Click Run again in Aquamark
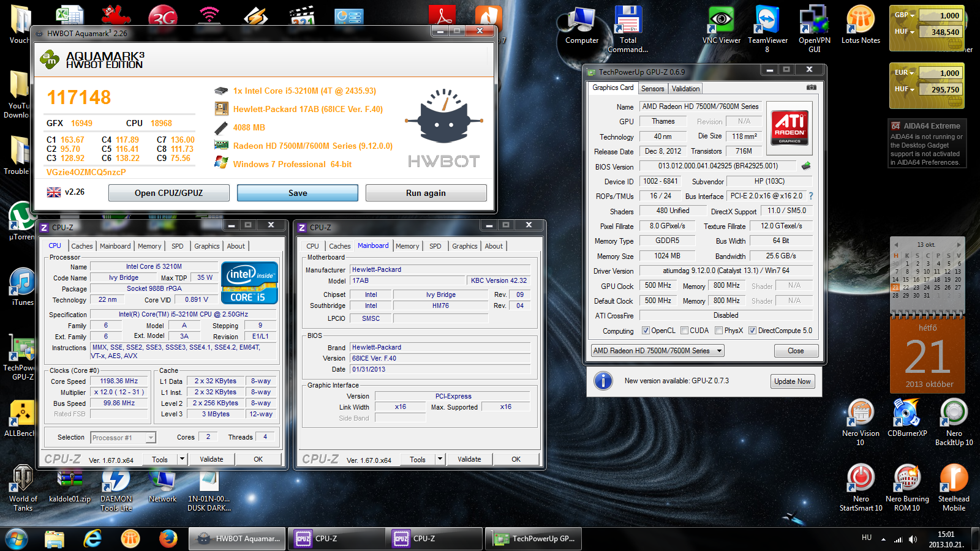This screenshot has height=551, width=980. pyautogui.click(x=426, y=193)
